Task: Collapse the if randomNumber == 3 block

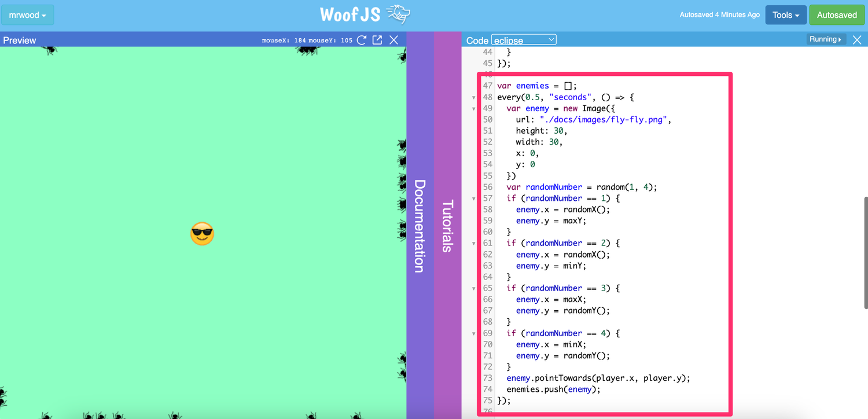Action: (x=473, y=288)
